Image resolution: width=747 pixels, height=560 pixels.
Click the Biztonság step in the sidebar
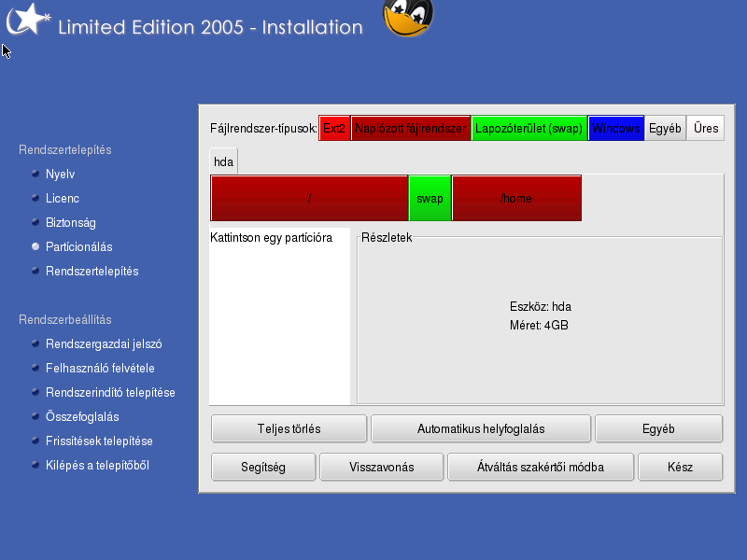pos(71,222)
